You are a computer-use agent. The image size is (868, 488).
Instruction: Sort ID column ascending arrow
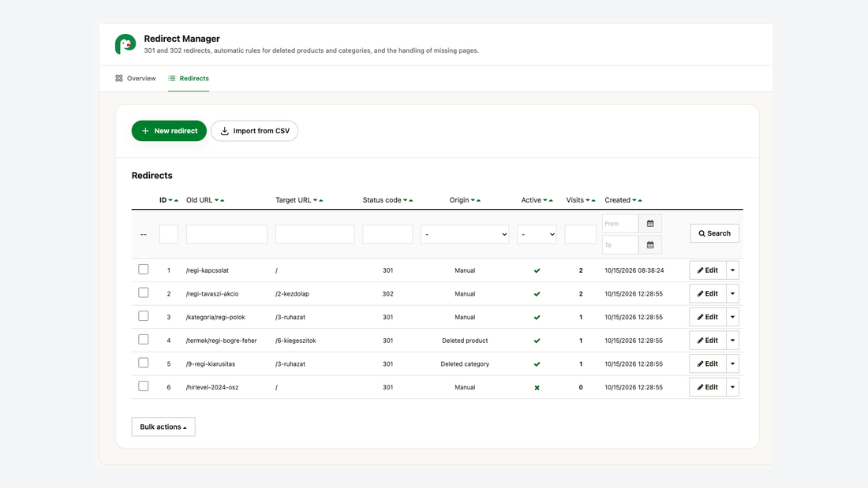coord(176,200)
